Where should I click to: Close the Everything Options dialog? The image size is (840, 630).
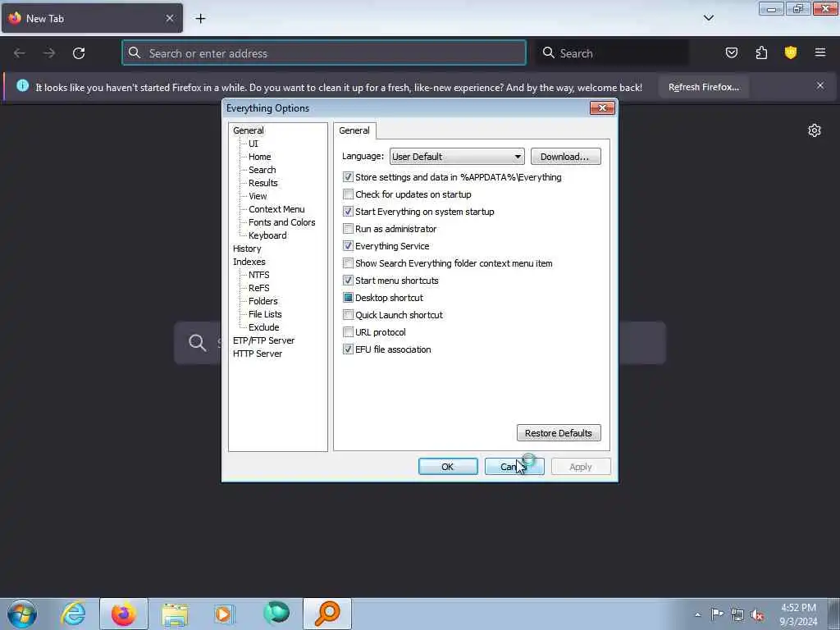(602, 108)
